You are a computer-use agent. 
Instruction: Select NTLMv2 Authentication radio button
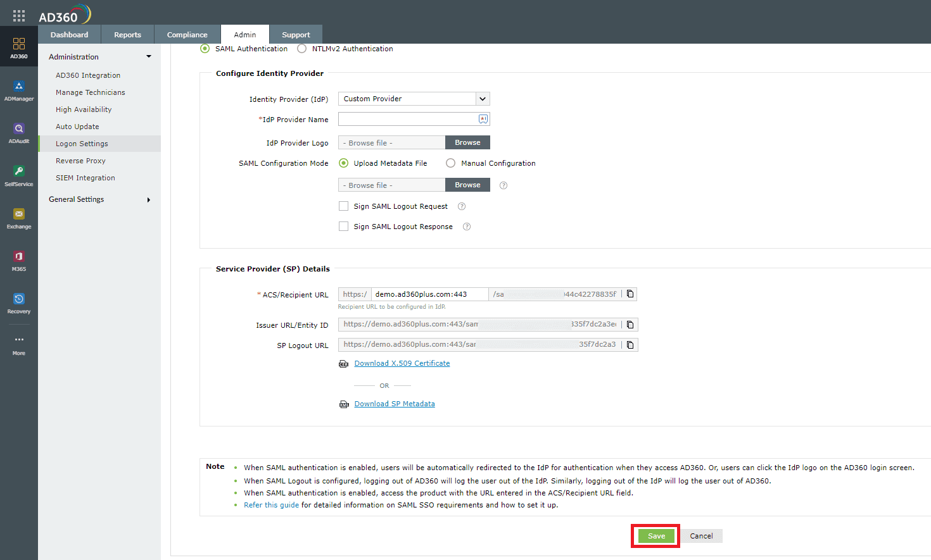301,48
